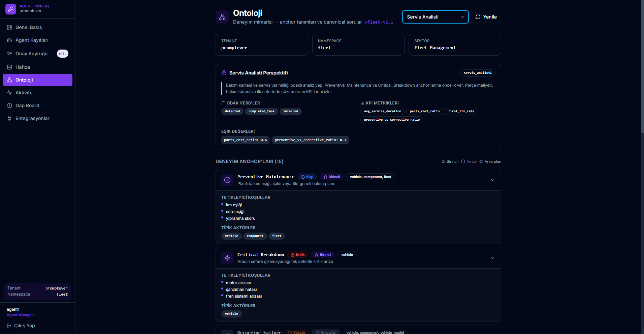Screen dimensions: 644x334
Task: Collapse the Preventive_Maintenance anchor card
Action: click(492, 180)
